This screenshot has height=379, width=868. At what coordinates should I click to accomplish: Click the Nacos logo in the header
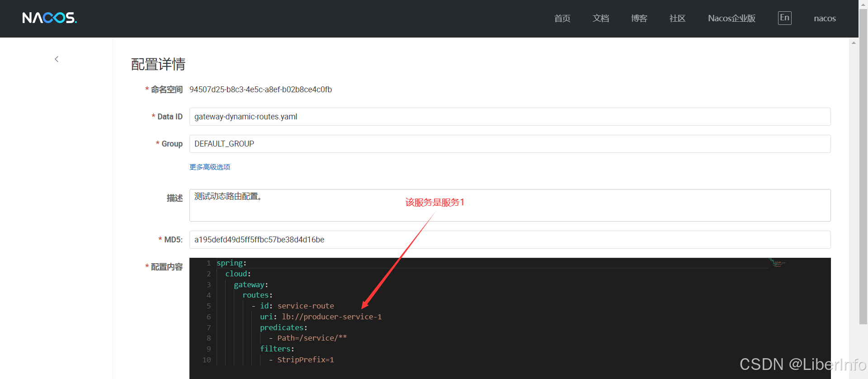[50, 18]
